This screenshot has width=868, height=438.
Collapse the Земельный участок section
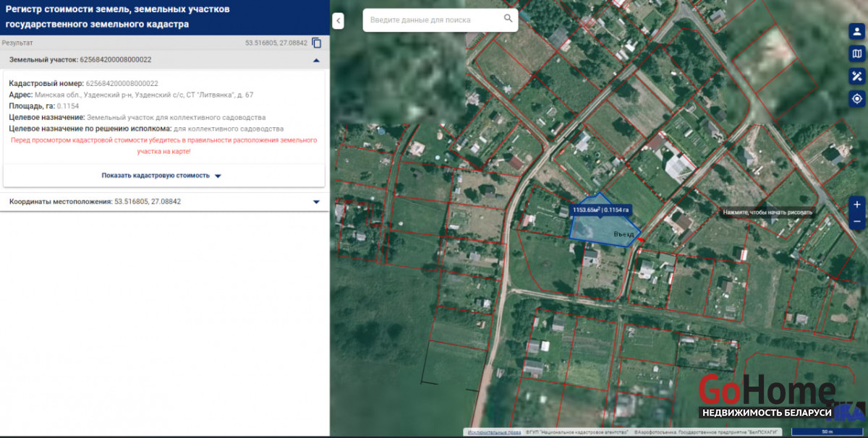(316, 60)
